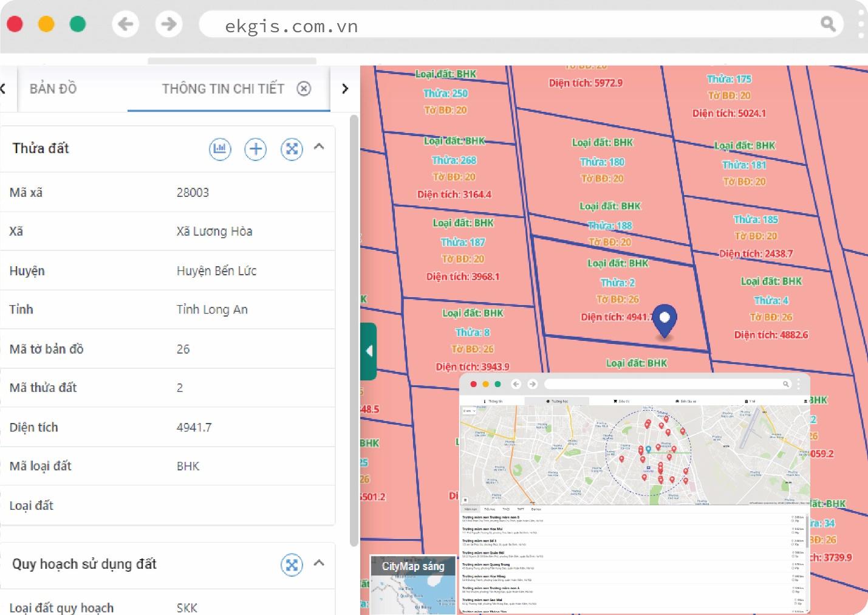The image size is (868, 615).
Task: Open Trường mầm non Sao Mai list entry
Action: click(632, 602)
